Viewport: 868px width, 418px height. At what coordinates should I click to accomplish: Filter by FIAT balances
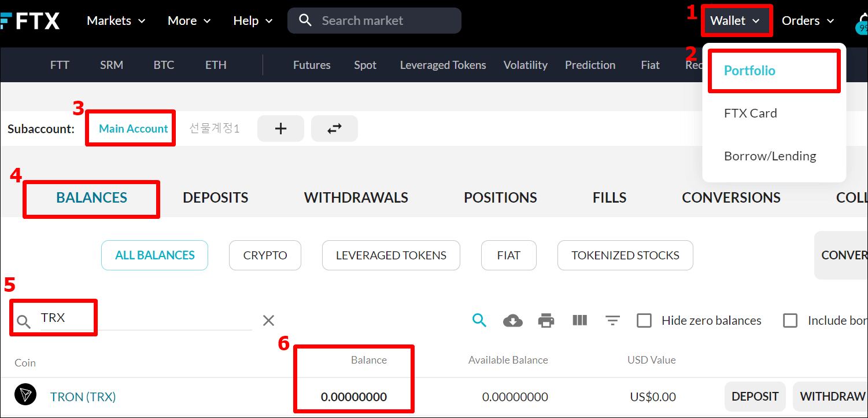(x=509, y=255)
